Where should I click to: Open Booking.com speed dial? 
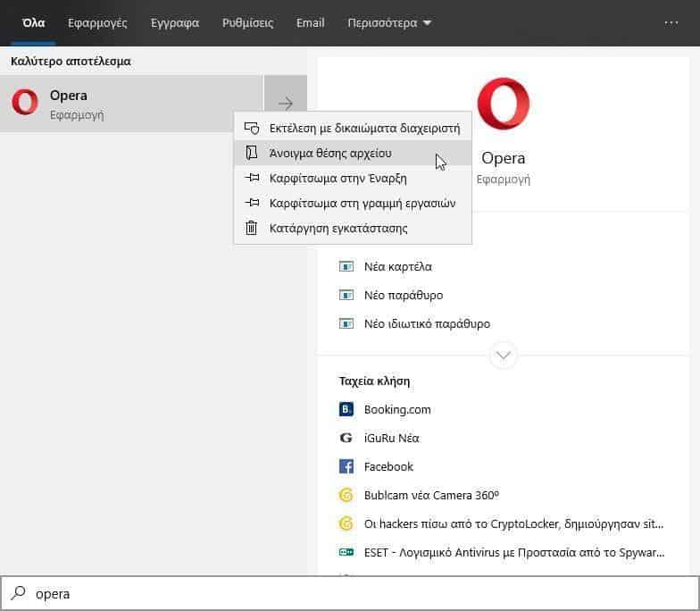coord(397,409)
